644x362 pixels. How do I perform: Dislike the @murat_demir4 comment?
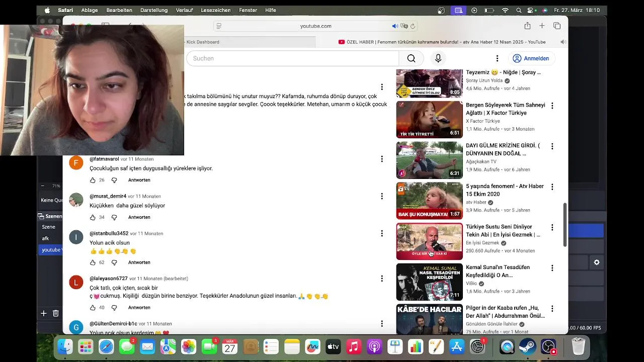click(x=114, y=217)
